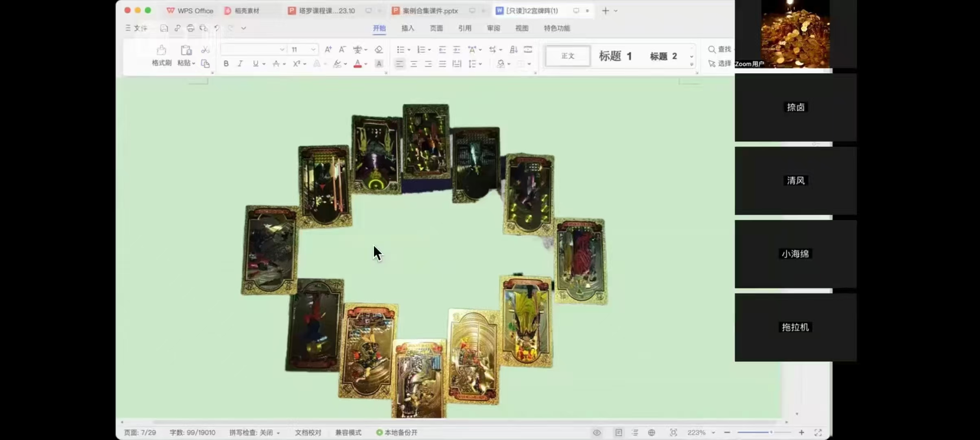
Task: Toggle Italic formatting
Action: tap(241, 64)
